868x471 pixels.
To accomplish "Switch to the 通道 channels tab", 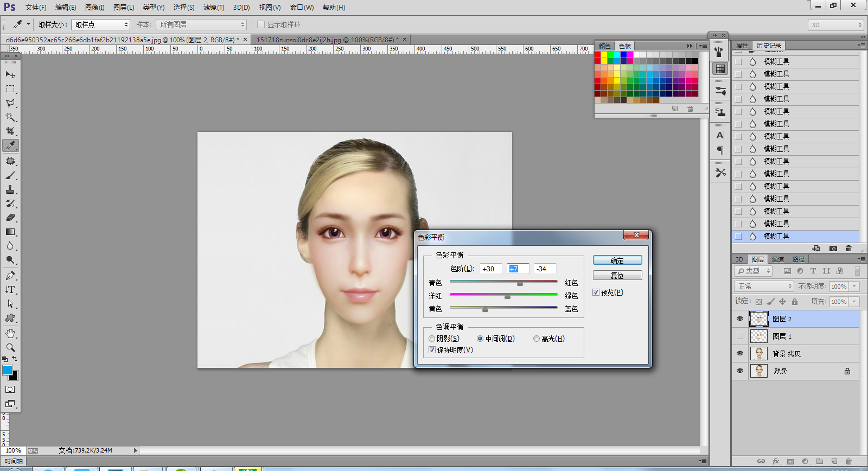I will (778, 259).
